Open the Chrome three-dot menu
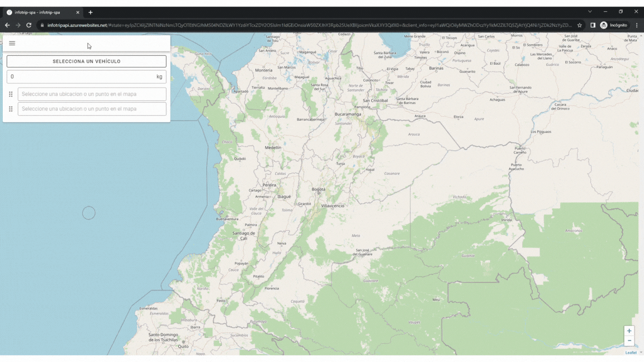 [637, 25]
